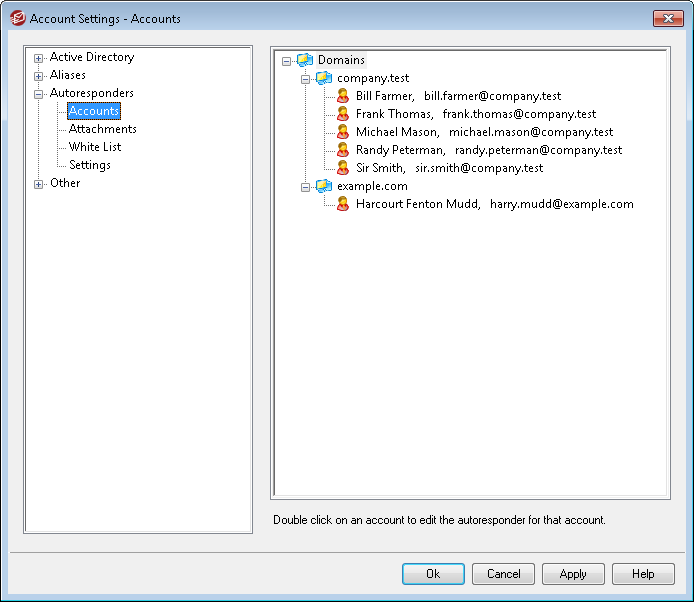Click Sir Smith's user account icon
Screen dimensions: 694x602
[343, 168]
